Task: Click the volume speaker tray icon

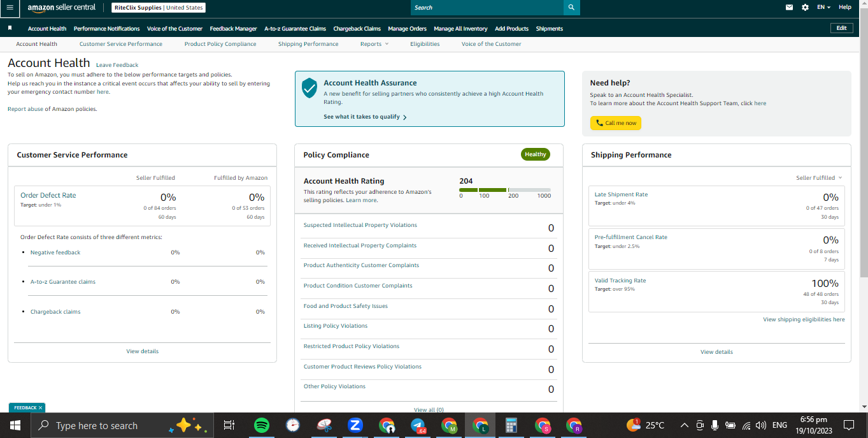Action: pyautogui.click(x=761, y=425)
